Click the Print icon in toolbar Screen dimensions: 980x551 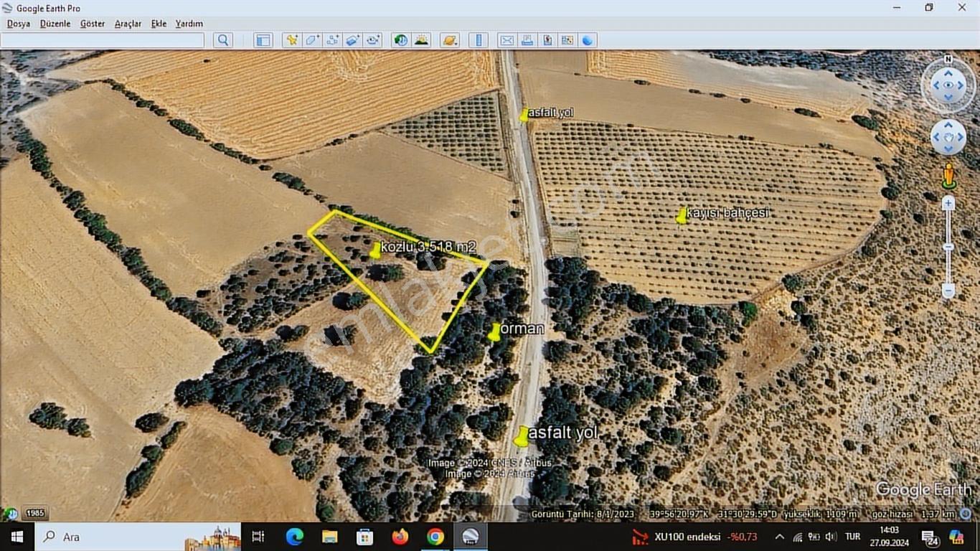click(527, 40)
